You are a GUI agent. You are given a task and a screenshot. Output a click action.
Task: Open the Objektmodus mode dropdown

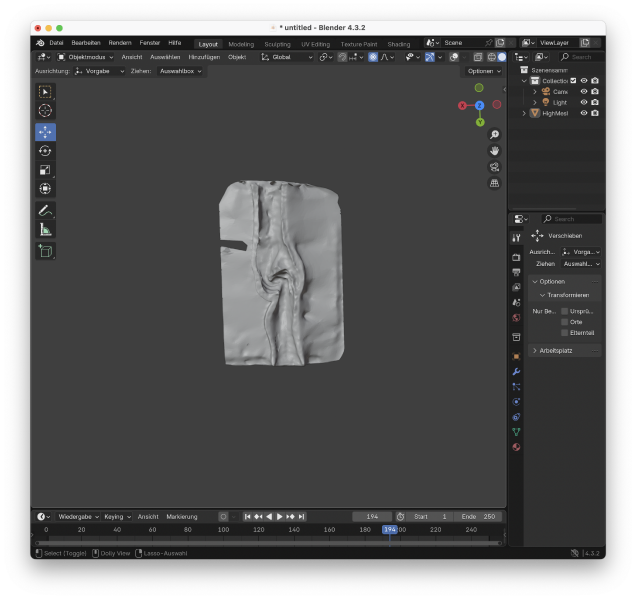85,57
